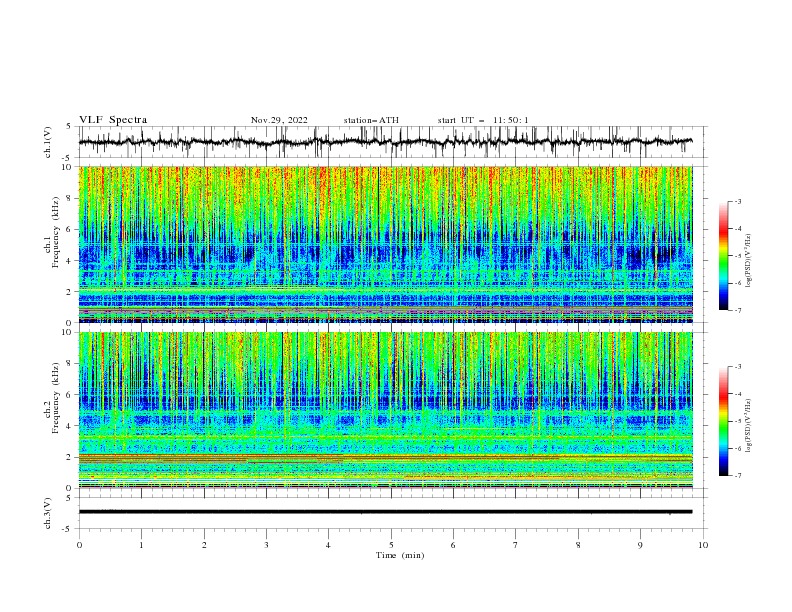Click time axis tick label '3'
This screenshot has width=792, height=612.
(267, 545)
